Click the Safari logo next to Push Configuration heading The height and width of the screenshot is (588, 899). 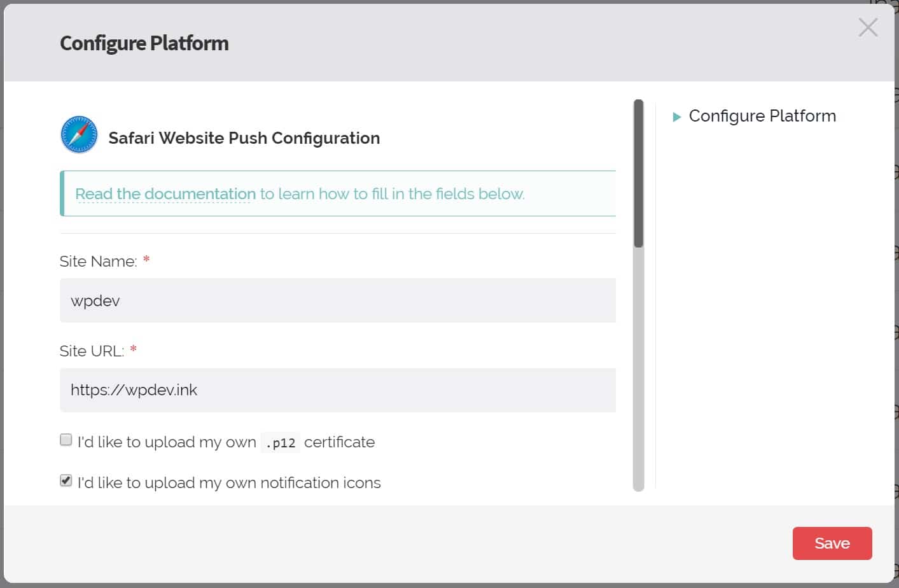coord(78,134)
